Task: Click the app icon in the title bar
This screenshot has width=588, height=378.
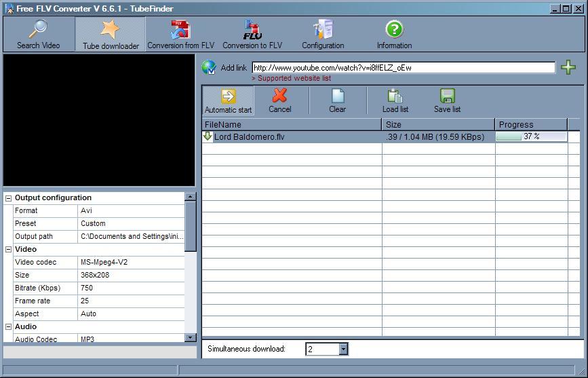Action: point(9,8)
